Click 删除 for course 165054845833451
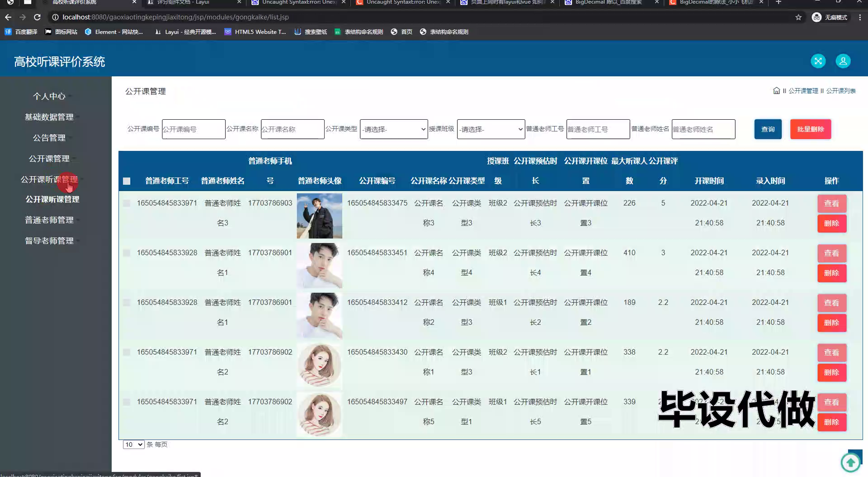The image size is (868, 477). (832, 273)
